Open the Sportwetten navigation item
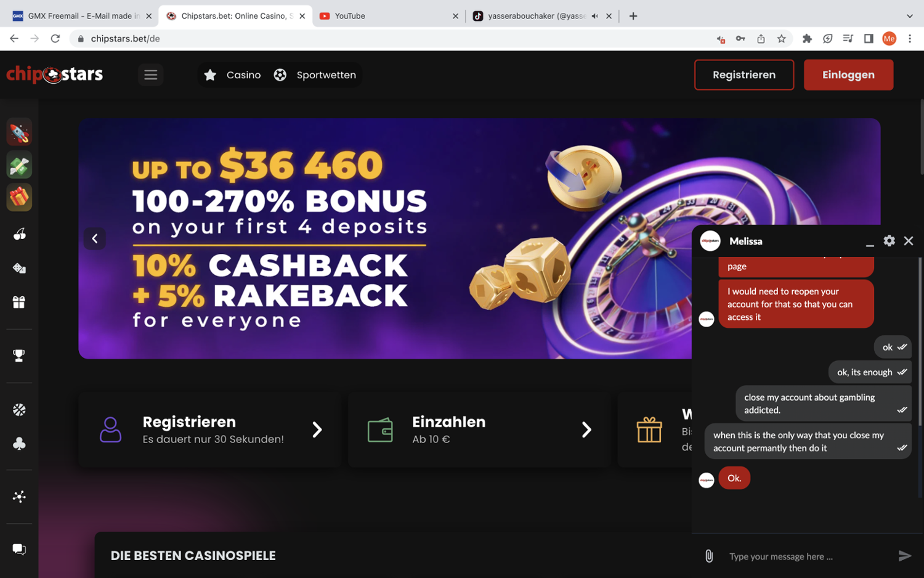The width and height of the screenshot is (924, 578). [315, 75]
